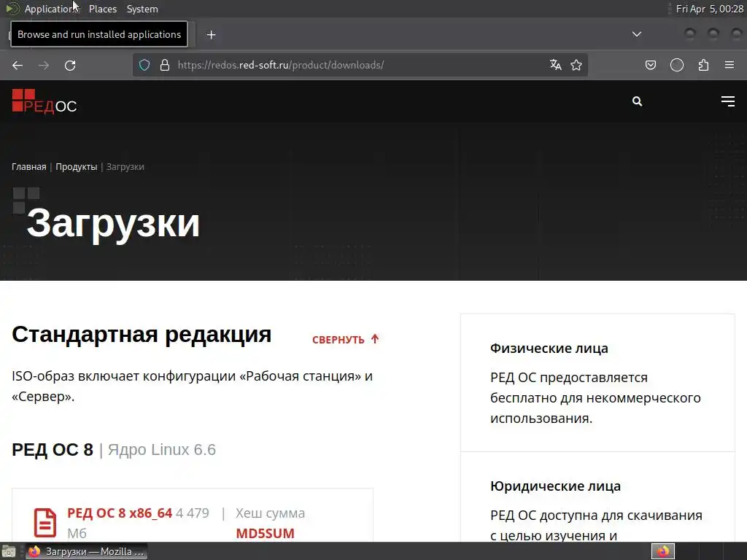Click Firefox workspace switcher icon in bottom panel
The image size is (747, 560).
[663, 551]
